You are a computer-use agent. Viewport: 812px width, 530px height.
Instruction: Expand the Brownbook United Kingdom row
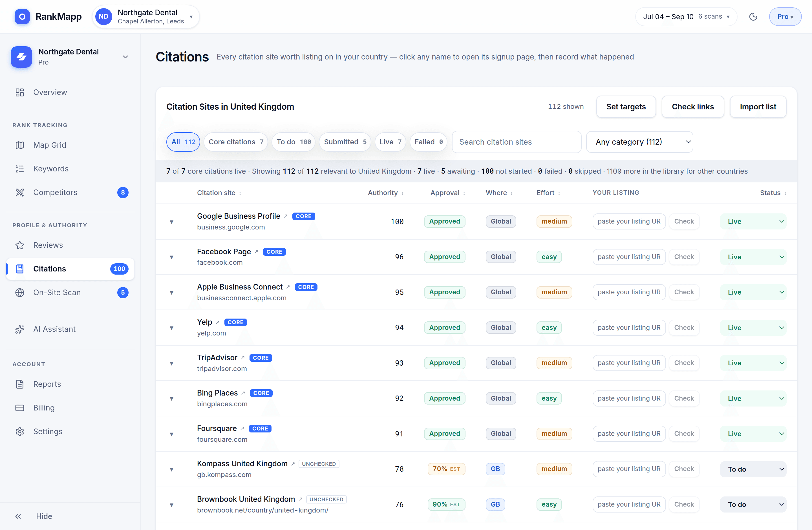(x=172, y=505)
